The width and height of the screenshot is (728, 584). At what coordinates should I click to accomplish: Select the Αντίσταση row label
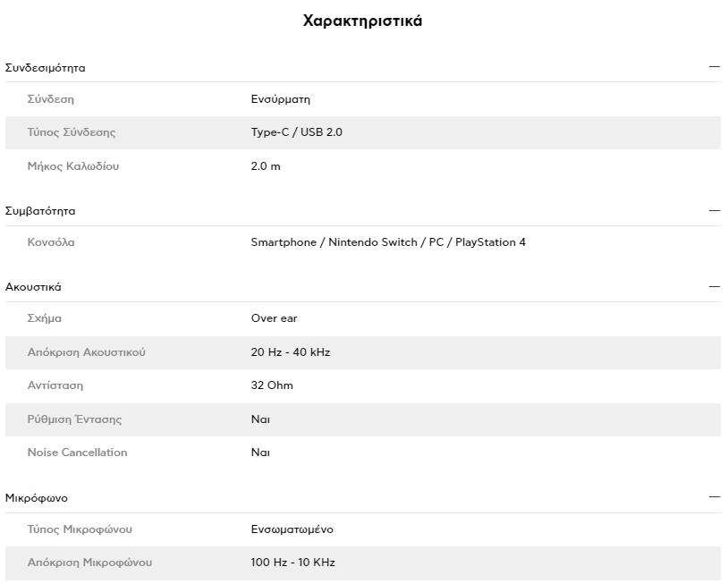[x=55, y=385]
